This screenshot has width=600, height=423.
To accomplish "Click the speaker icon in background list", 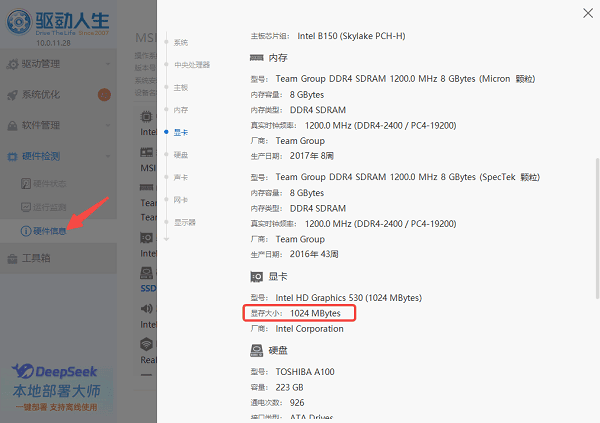I will tap(146, 308).
